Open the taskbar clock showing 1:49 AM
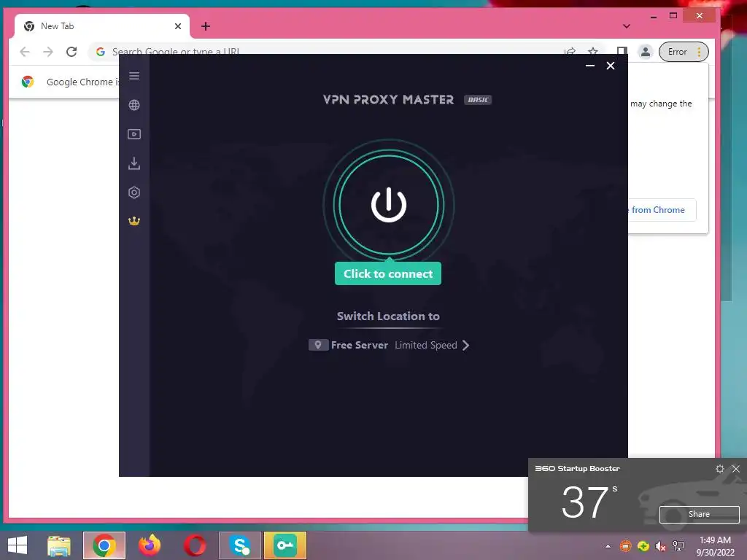 coord(715,546)
